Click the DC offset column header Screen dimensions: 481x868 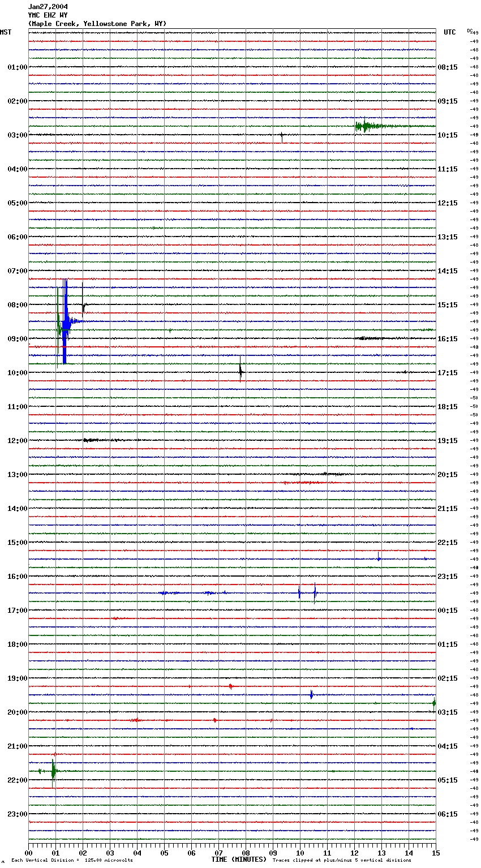[x=470, y=30]
